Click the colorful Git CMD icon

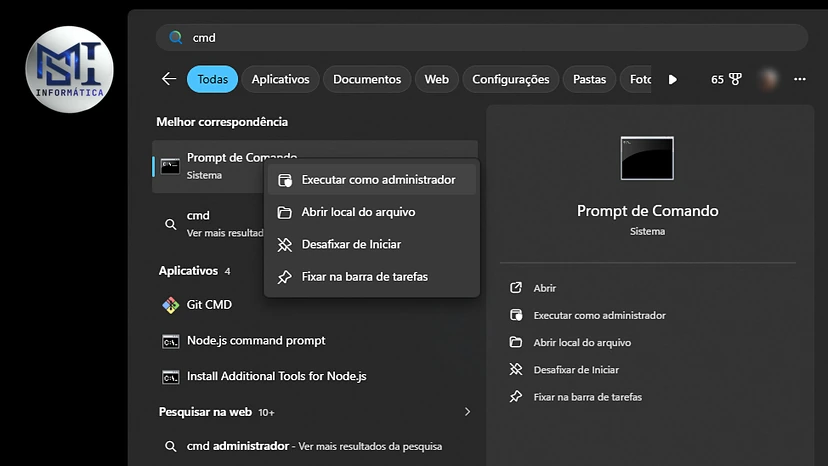coord(171,305)
